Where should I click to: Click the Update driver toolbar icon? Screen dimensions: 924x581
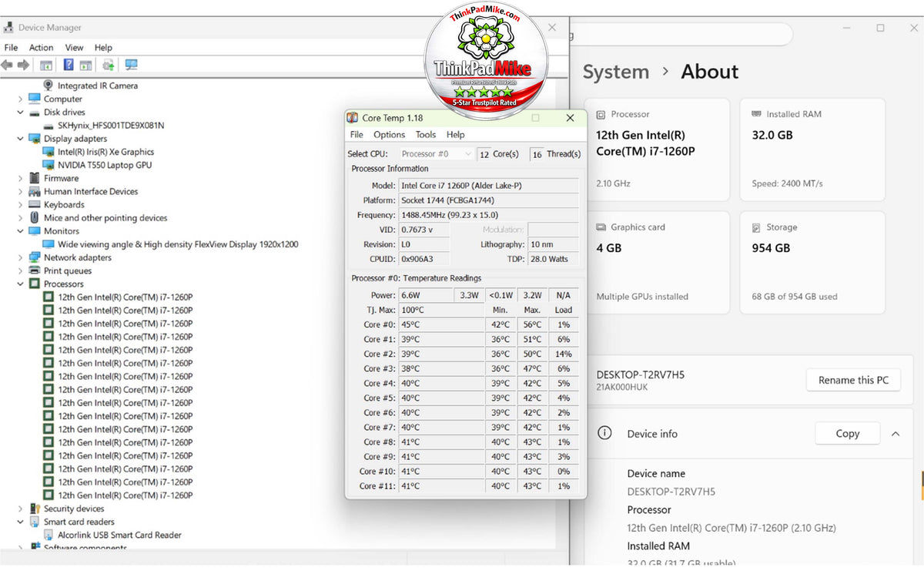click(x=109, y=65)
